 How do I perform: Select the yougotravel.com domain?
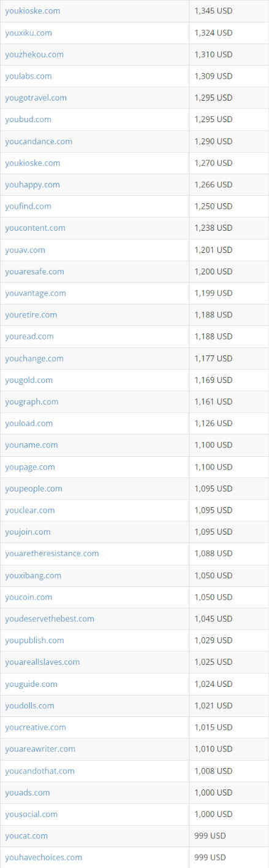[36, 98]
